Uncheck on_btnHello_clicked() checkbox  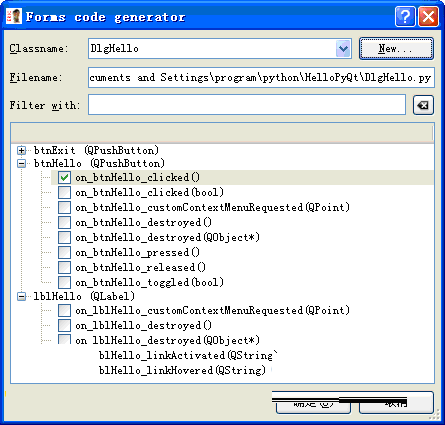tap(64, 177)
